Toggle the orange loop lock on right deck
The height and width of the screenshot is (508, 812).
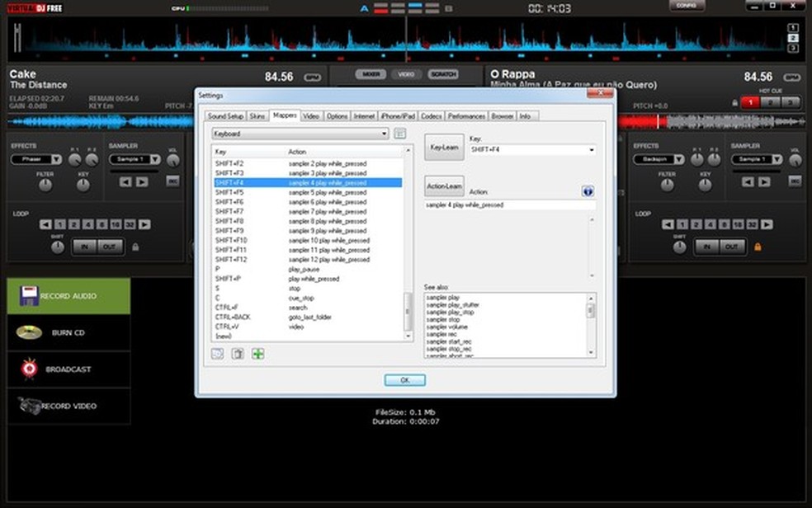pos(757,247)
